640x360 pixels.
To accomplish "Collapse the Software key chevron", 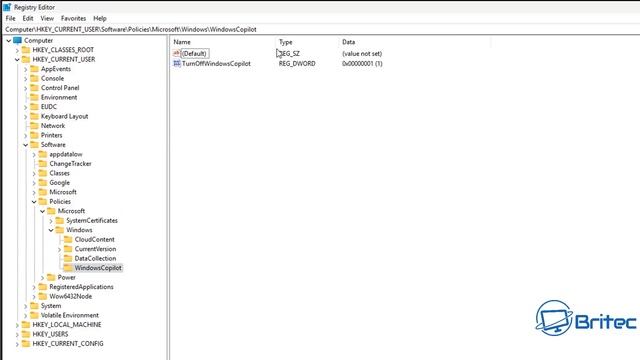I will pos(26,145).
